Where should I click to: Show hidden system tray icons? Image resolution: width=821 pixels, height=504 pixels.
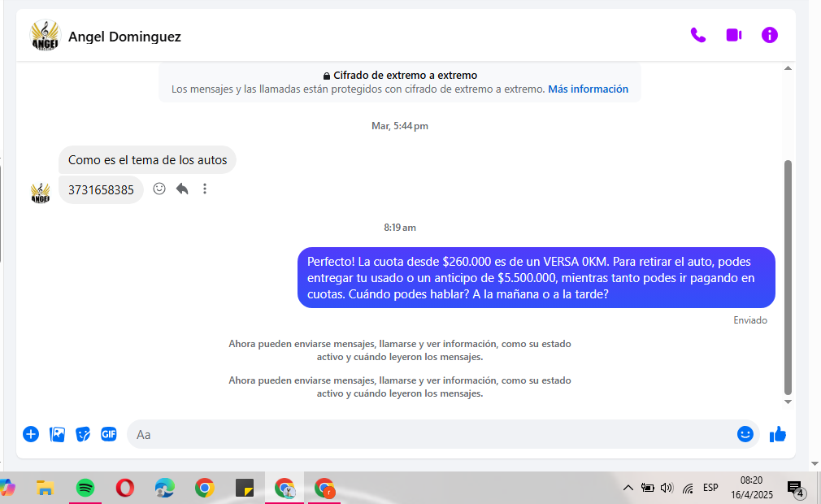(628, 488)
